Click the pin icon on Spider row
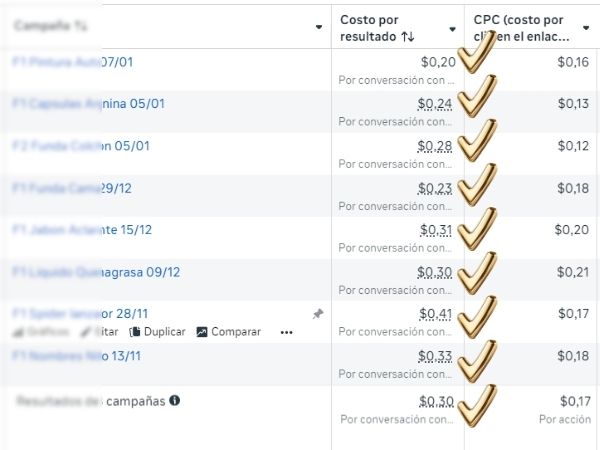 pos(318,314)
